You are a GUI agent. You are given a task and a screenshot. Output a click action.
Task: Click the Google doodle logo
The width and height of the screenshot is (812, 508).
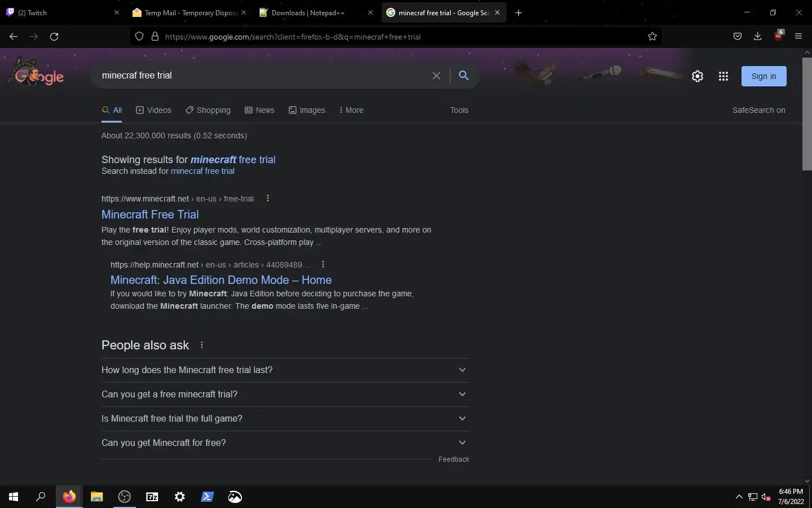(38, 72)
